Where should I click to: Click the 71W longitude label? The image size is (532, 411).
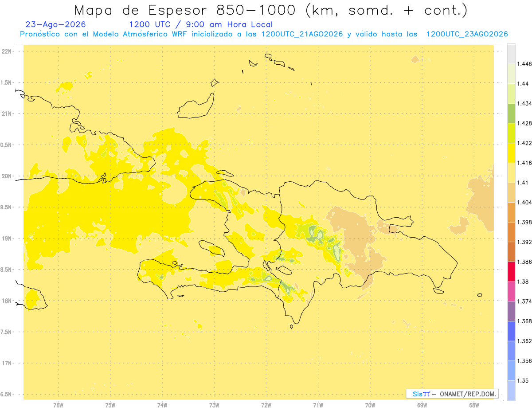tap(318, 405)
